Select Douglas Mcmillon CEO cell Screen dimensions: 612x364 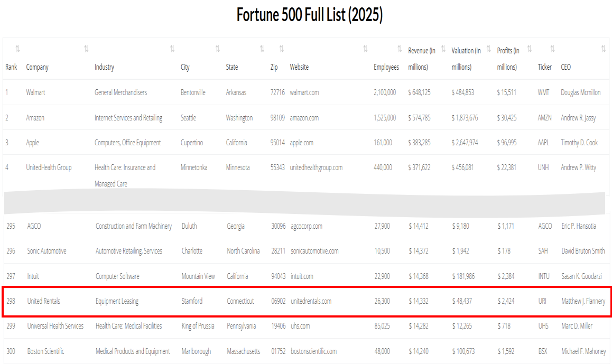(x=581, y=92)
